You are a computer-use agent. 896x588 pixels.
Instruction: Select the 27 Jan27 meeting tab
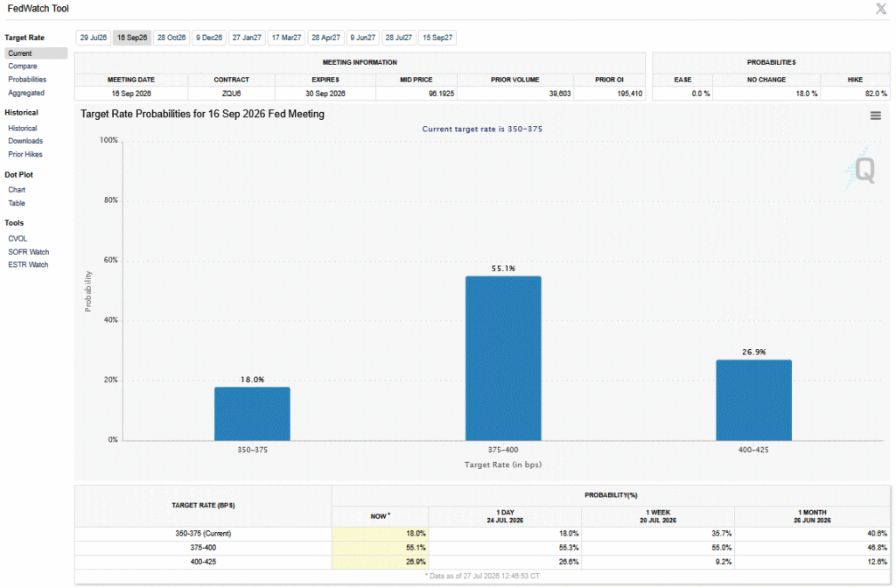[x=247, y=38]
